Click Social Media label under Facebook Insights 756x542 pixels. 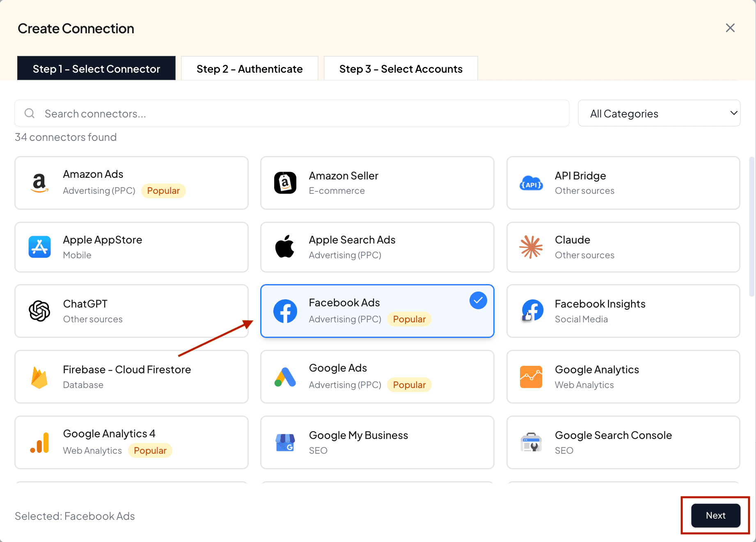(581, 319)
